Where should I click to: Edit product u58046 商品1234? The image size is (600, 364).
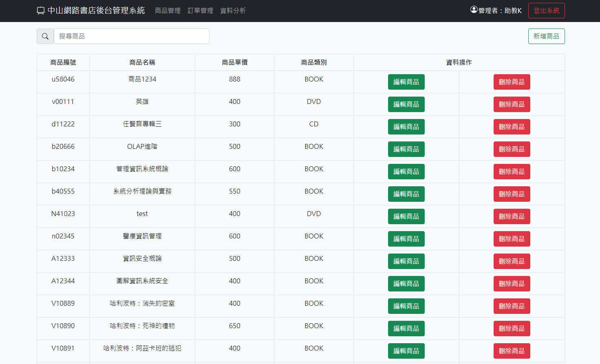[406, 82]
